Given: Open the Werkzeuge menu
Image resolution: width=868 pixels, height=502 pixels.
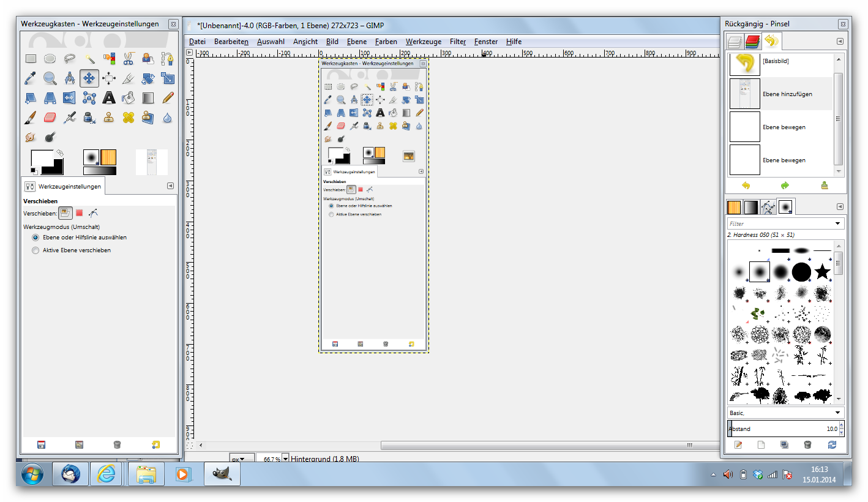Looking at the screenshot, I should point(424,42).
